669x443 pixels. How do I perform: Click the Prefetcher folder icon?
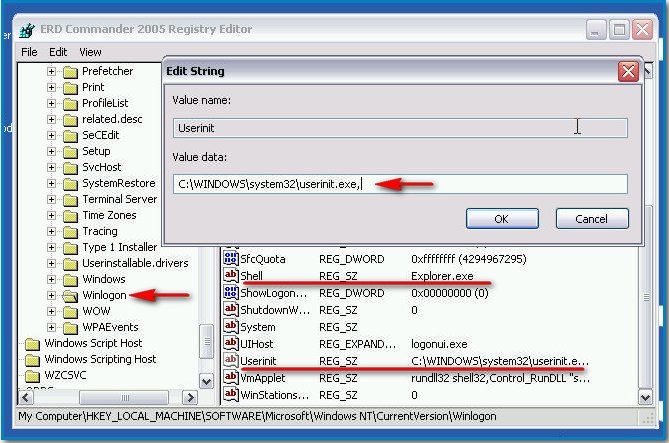(70, 72)
